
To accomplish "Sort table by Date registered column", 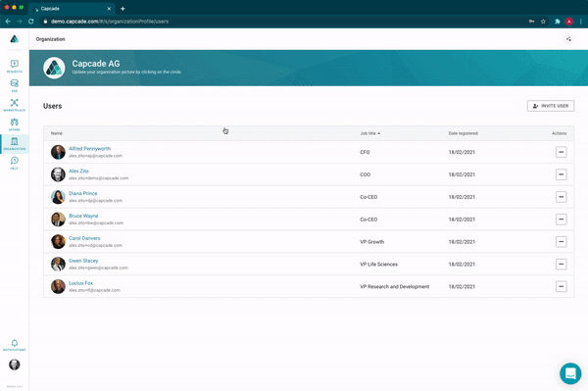I will point(464,133).
